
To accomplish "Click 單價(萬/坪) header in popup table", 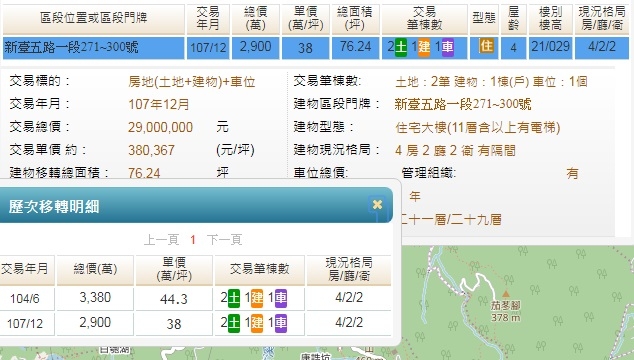I will tap(174, 270).
